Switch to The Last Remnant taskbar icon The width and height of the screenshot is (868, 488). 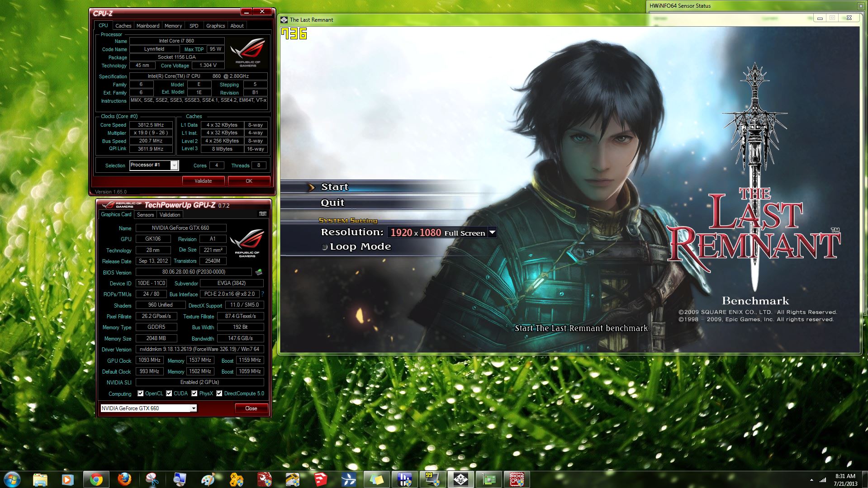(460, 479)
